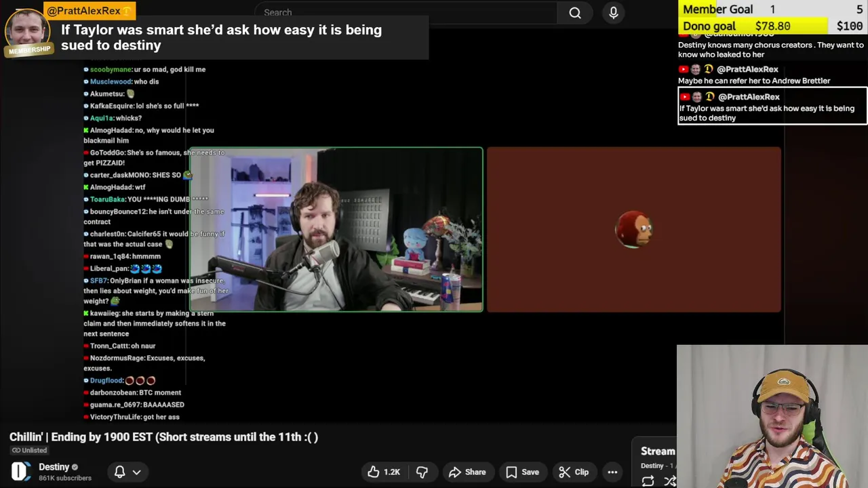Viewport: 868px width, 488px height.
Task: Click Destiny's webcam feed panel
Action: (x=336, y=230)
